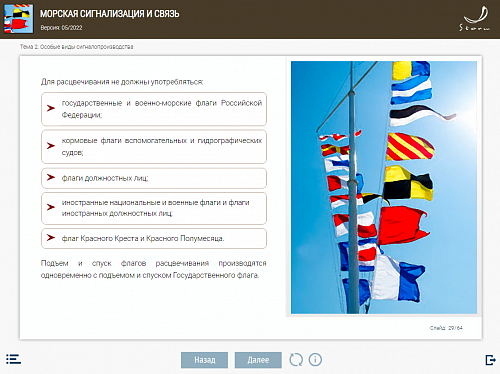The image size is (500, 374).
Task: Click the title МОРСКАЯ СИГНАЛИЗАЦИЯ И СВЯЗЬ
Action: tap(110, 14)
